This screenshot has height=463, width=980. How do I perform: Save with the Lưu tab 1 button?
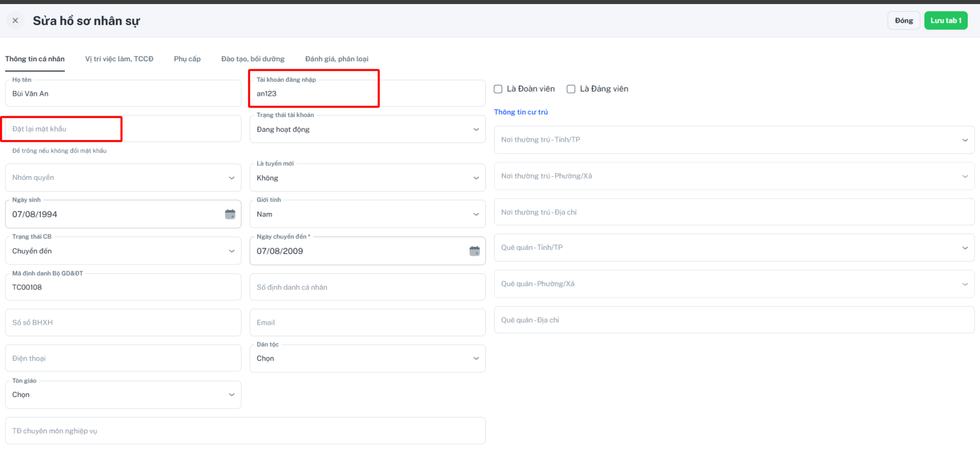tap(946, 20)
